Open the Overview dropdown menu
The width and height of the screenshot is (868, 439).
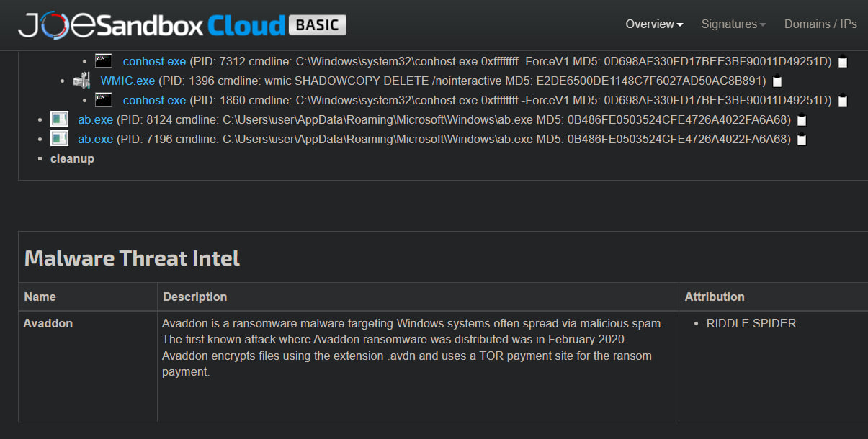(654, 24)
